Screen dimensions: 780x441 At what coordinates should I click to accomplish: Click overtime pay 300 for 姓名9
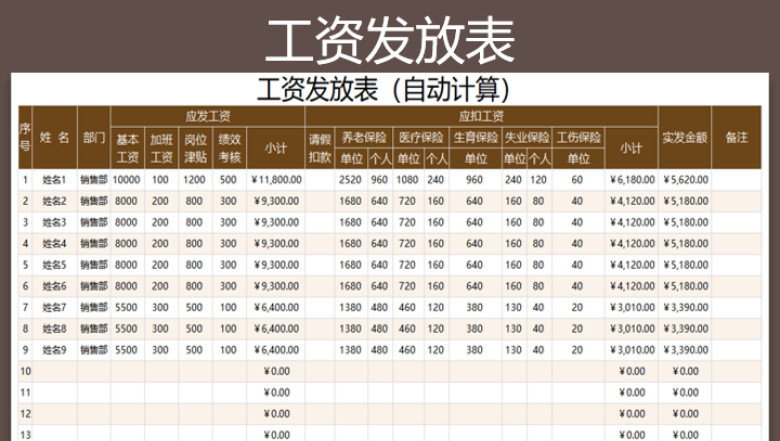coord(160,350)
